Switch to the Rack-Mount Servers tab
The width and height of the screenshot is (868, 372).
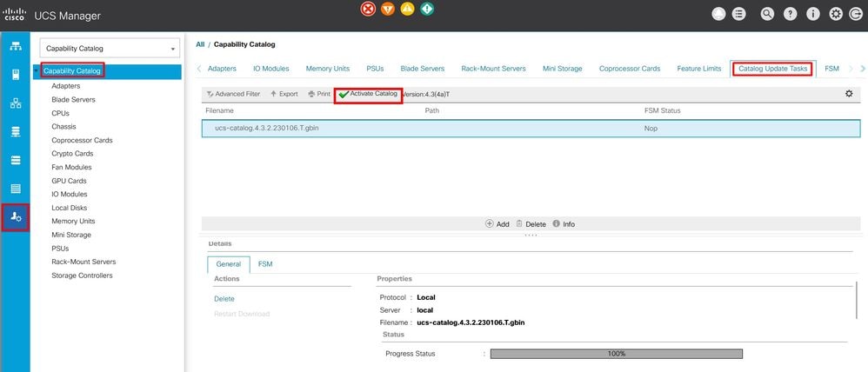(493, 69)
